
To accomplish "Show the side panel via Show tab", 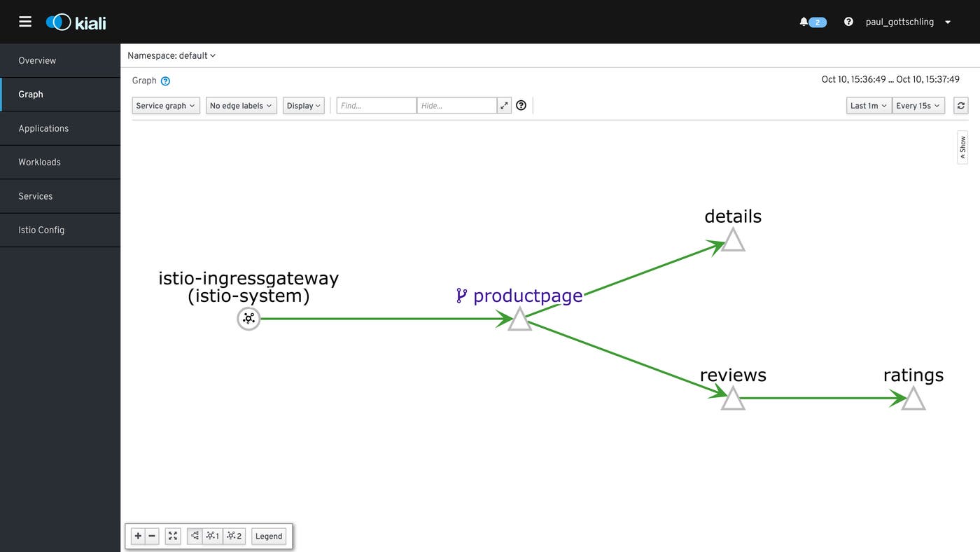I will click(x=962, y=147).
